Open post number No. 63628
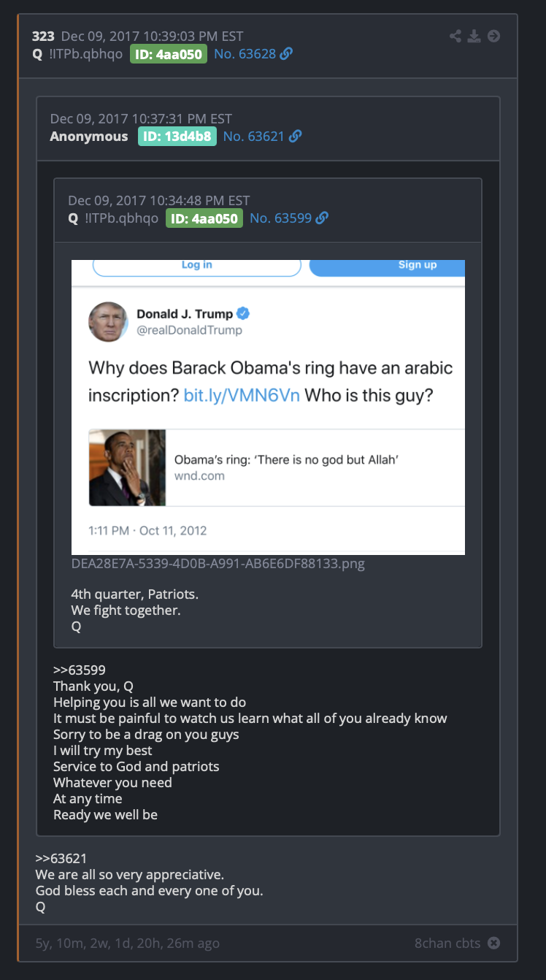This screenshot has width=546, height=980. click(245, 54)
